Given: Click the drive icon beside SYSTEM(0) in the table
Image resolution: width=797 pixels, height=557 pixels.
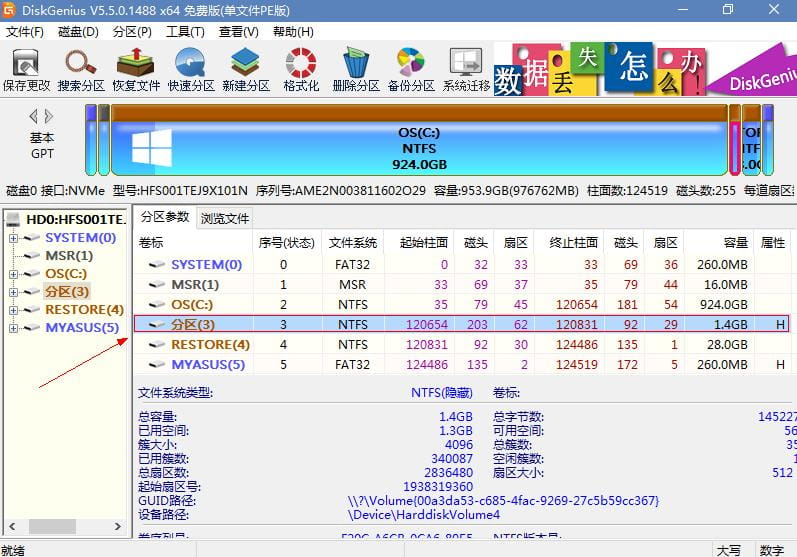Looking at the screenshot, I should coord(157,264).
